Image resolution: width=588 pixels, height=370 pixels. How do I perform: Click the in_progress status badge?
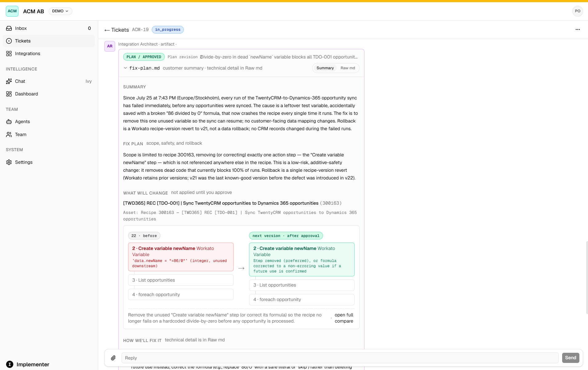click(x=168, y=30)
